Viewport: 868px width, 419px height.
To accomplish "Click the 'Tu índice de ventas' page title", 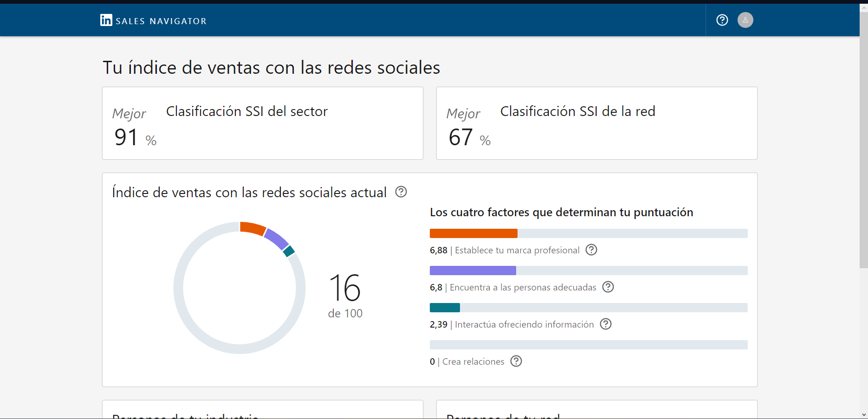I will [x=271, y=68].
